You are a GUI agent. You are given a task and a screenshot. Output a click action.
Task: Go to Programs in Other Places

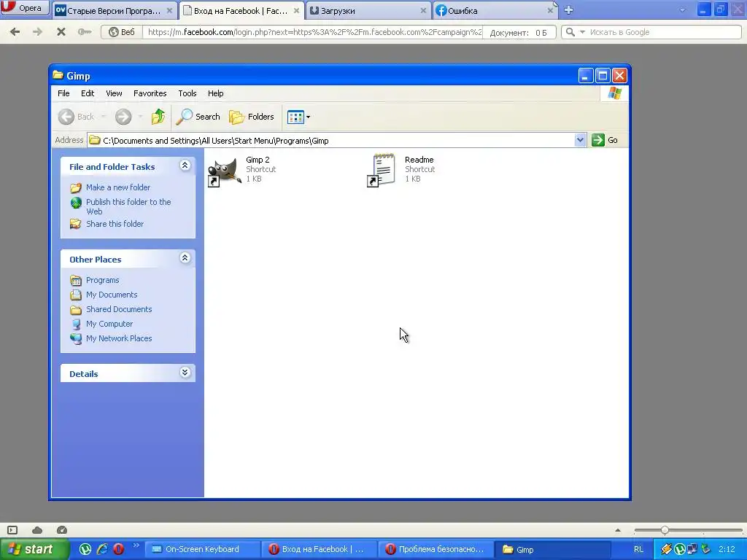(102, 280)
